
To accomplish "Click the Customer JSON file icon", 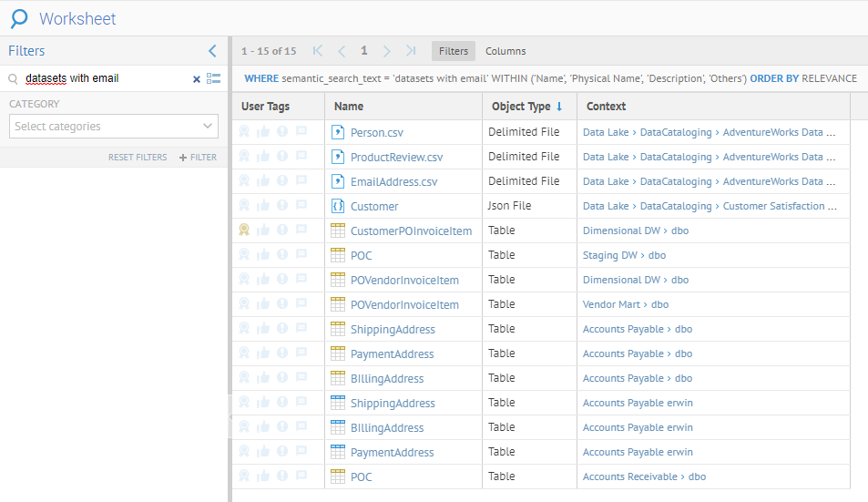I will tap(338, 206).
